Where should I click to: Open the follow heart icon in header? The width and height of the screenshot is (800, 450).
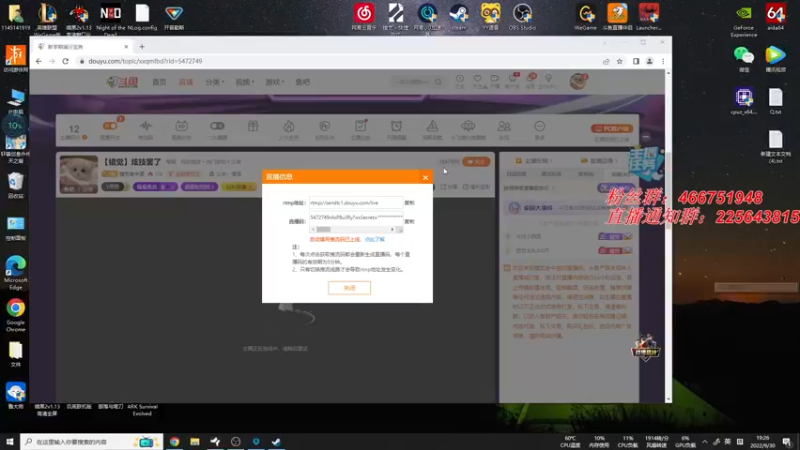click(478, 79)
